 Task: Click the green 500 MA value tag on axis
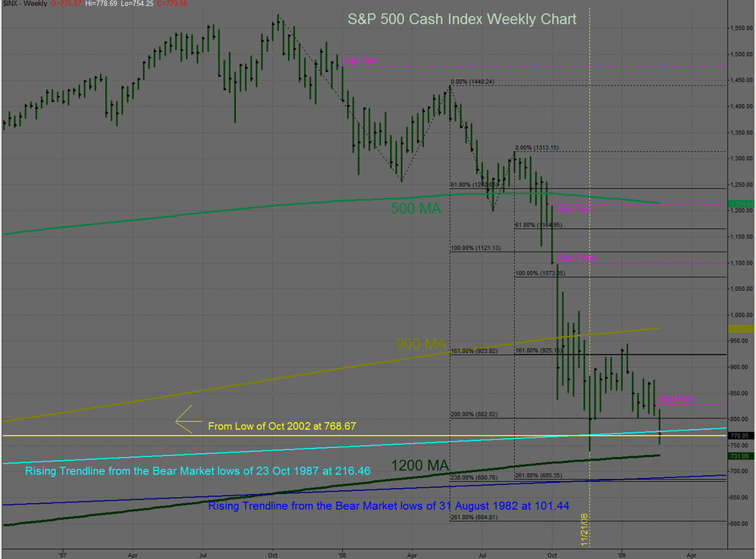[741, 204]
